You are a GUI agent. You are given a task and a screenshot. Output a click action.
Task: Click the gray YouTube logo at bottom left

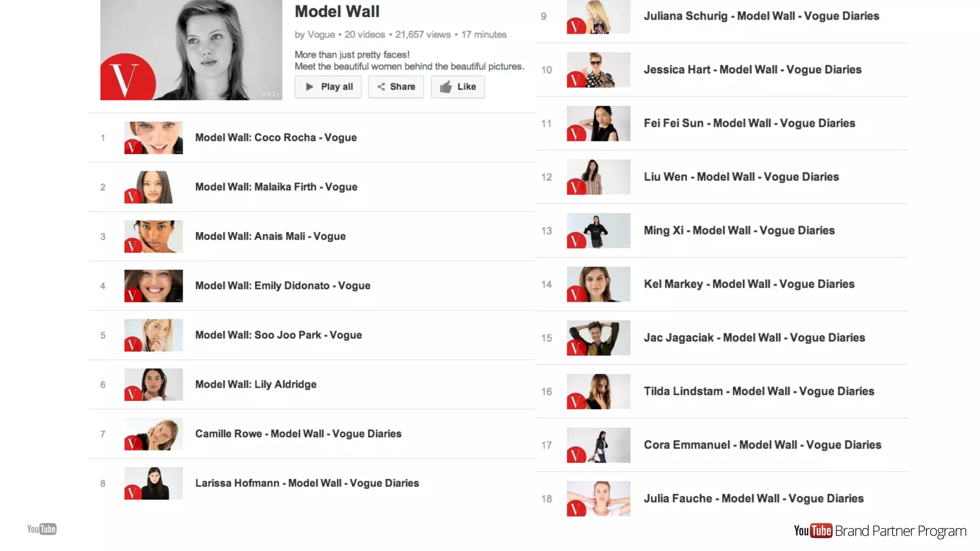[42, 529]
